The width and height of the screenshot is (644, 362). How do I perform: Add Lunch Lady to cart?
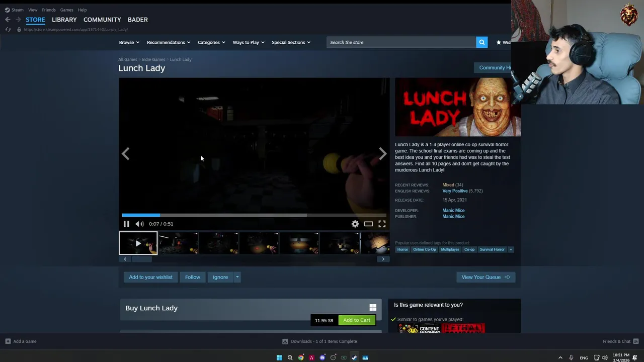coord(357,320)
